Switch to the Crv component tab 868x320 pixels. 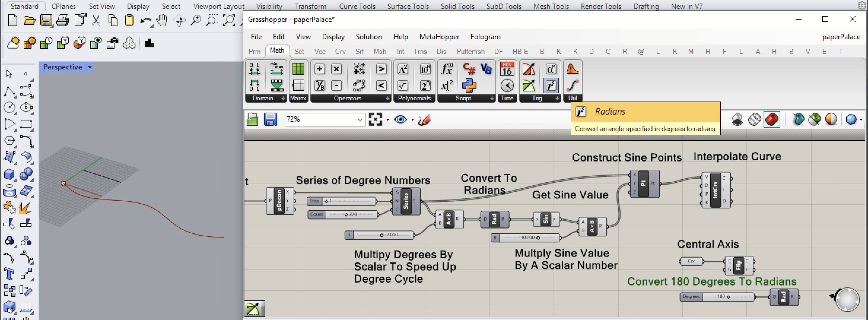click(340, 52)
